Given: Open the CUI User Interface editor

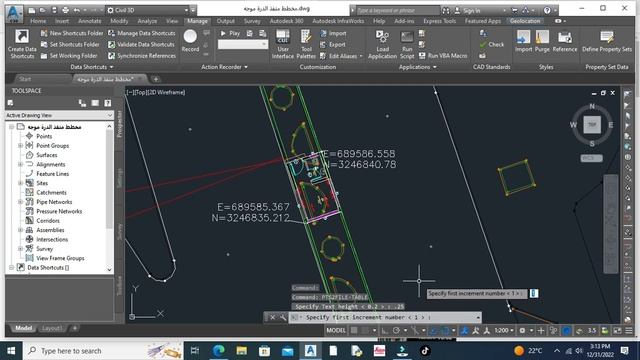Looking at the screenshot, I should pos(283,44).
